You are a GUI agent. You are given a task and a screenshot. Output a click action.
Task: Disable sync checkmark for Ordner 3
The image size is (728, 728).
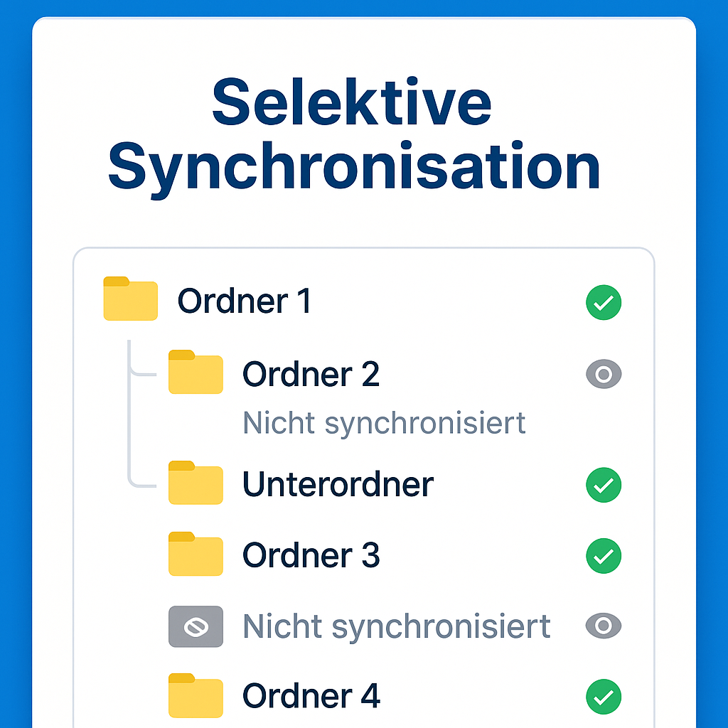[604, 556]
